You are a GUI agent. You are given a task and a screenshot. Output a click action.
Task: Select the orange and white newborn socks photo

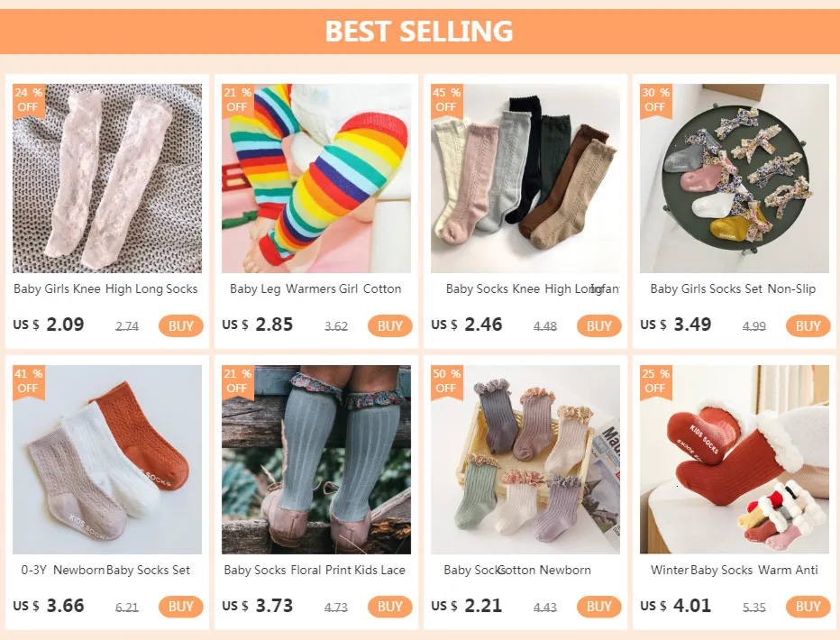(x=107, y=460)
